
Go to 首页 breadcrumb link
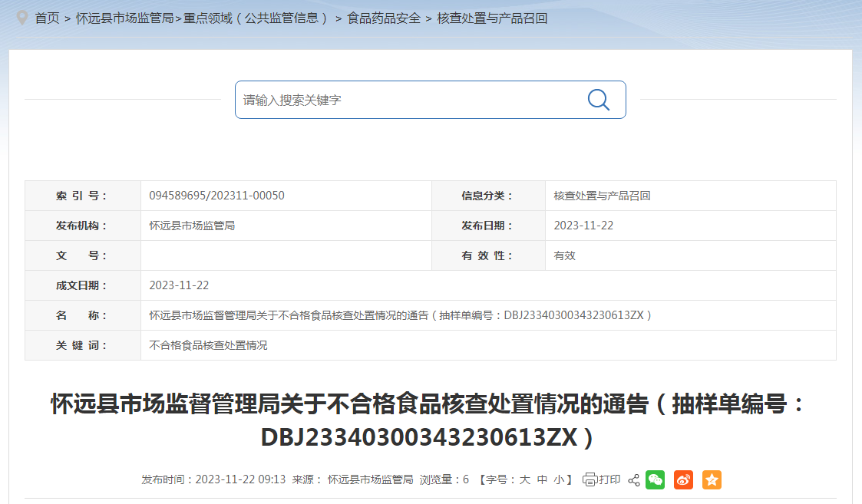pos(48,18)
